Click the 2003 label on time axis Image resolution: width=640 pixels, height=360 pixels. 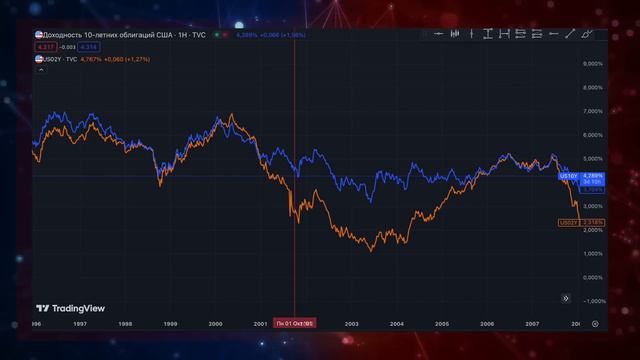coord(351,324)
